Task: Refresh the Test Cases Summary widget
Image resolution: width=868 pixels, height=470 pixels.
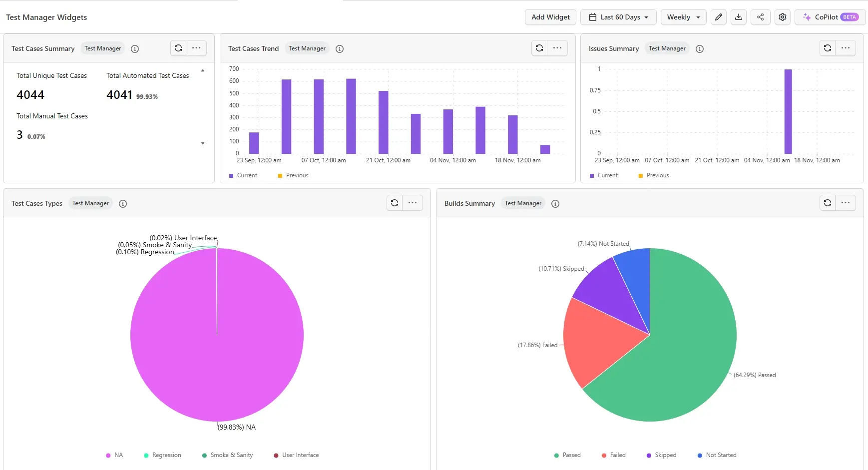Action: [178, 48]
